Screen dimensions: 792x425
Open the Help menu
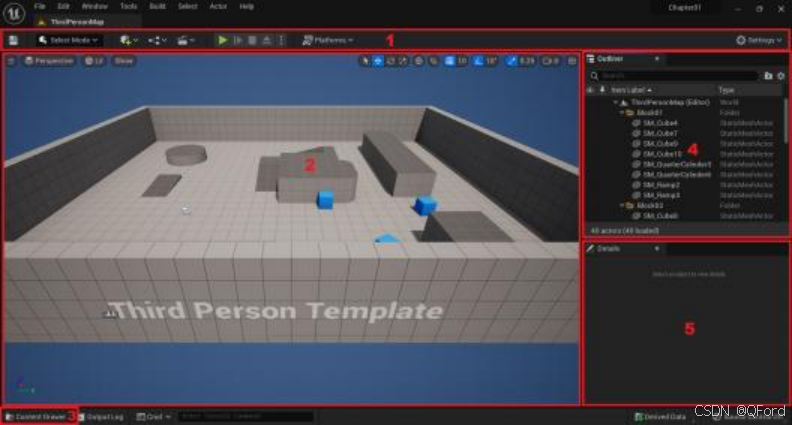pyautogui.click(x=246, y=7)
